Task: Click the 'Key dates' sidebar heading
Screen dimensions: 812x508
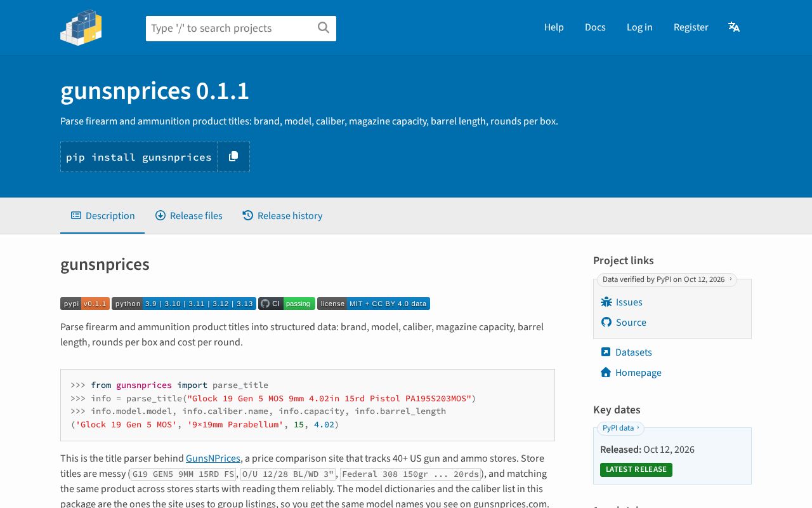Action: click(x=617, y=410)
